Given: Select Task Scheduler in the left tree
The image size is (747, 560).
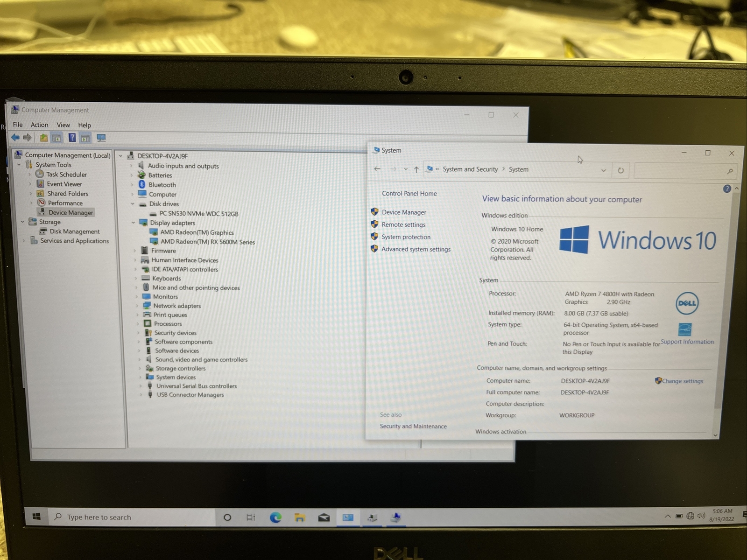Looking at the screenshot, I should coord(66,174).
